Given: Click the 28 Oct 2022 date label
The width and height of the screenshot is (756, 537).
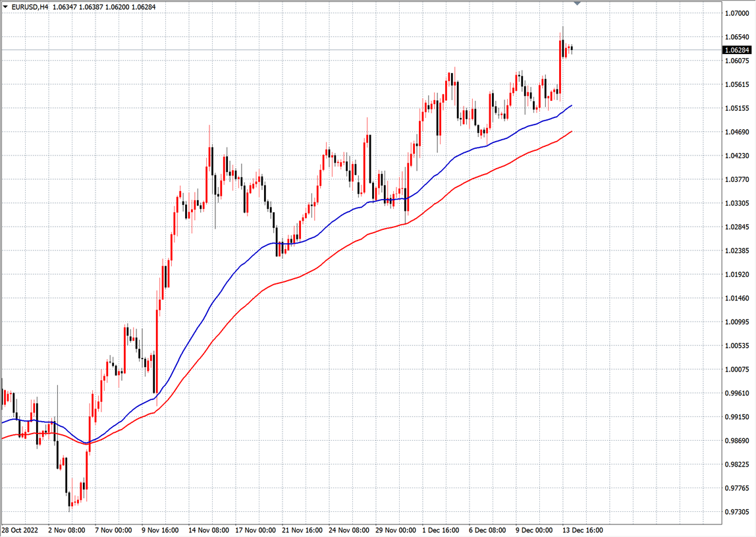Looking at the screenshot, I should point(20,530).
